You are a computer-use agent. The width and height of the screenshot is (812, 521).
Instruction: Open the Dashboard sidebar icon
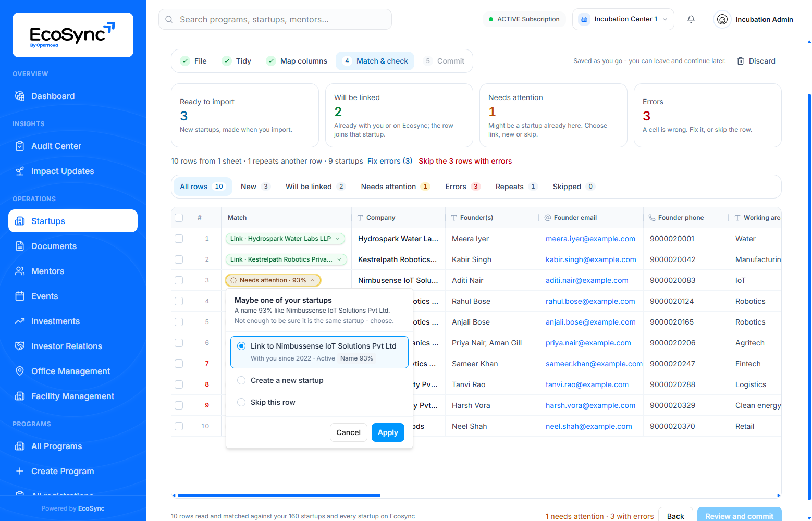tap(20, 96)
